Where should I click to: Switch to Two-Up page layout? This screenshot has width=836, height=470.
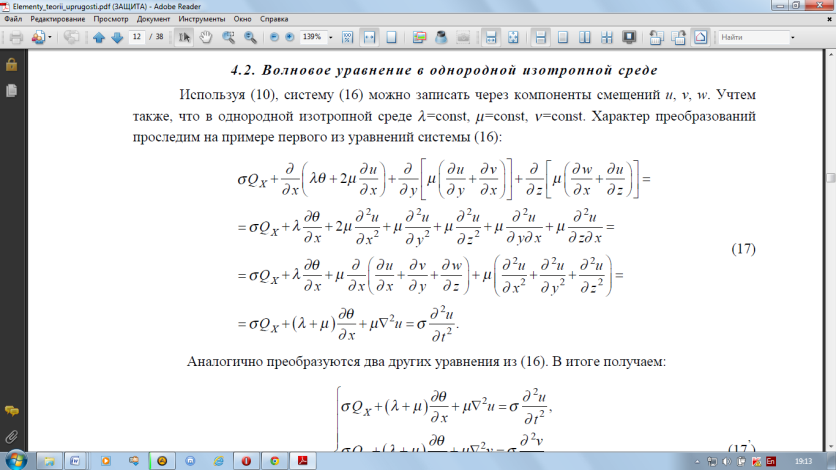click(585, 37)
